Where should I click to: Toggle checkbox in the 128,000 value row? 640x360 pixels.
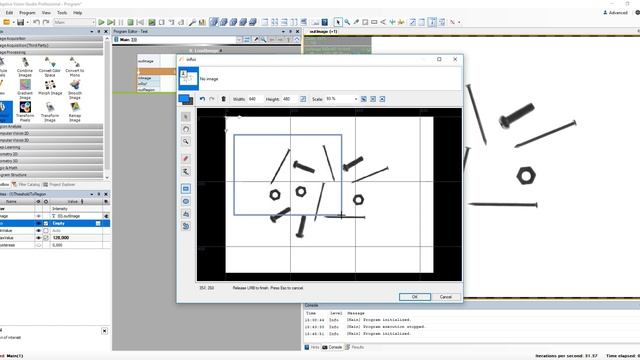pos(46,238)
